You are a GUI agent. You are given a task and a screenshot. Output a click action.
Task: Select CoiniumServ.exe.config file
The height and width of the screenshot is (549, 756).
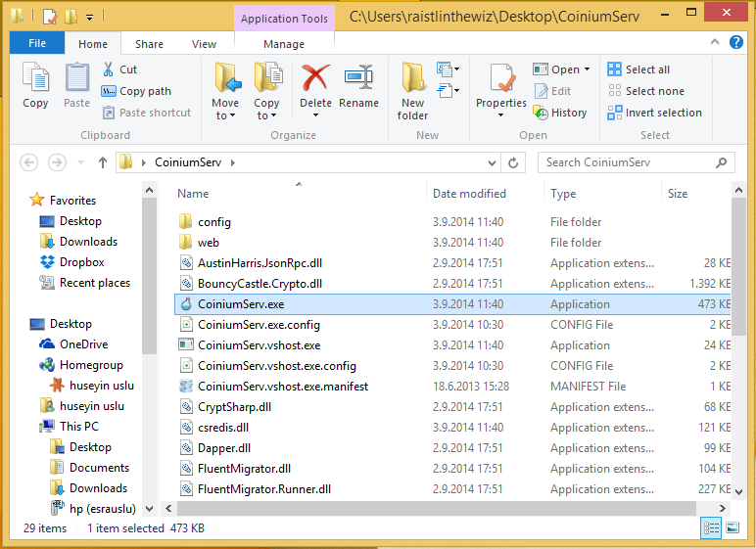point(452,325)
